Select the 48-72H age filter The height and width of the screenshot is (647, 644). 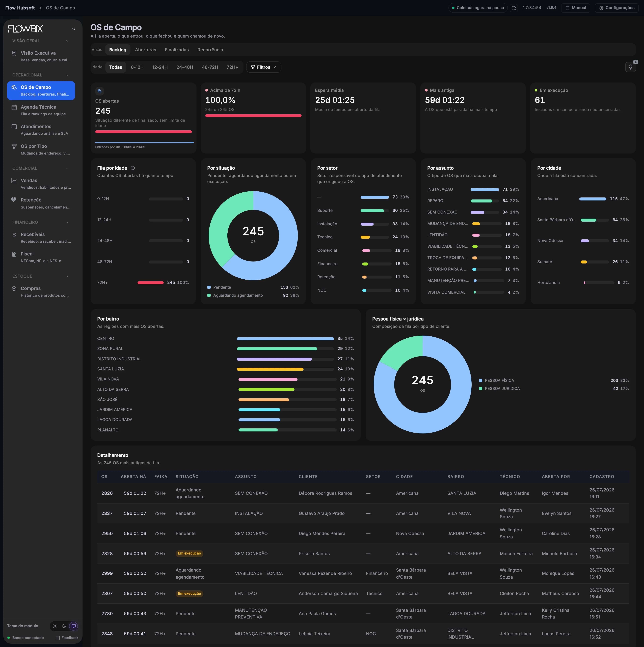[210, 67]
